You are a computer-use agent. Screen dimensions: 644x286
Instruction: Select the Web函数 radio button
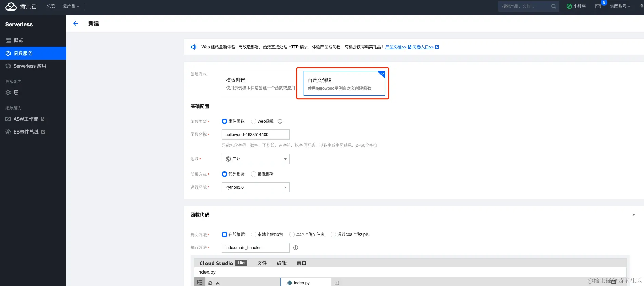[x=254, y=121]
